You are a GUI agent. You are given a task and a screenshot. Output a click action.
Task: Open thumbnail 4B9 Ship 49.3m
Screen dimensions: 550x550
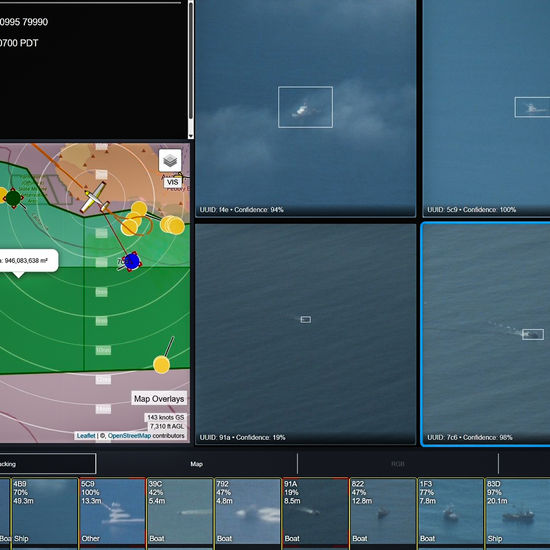[x=45, y=511]
